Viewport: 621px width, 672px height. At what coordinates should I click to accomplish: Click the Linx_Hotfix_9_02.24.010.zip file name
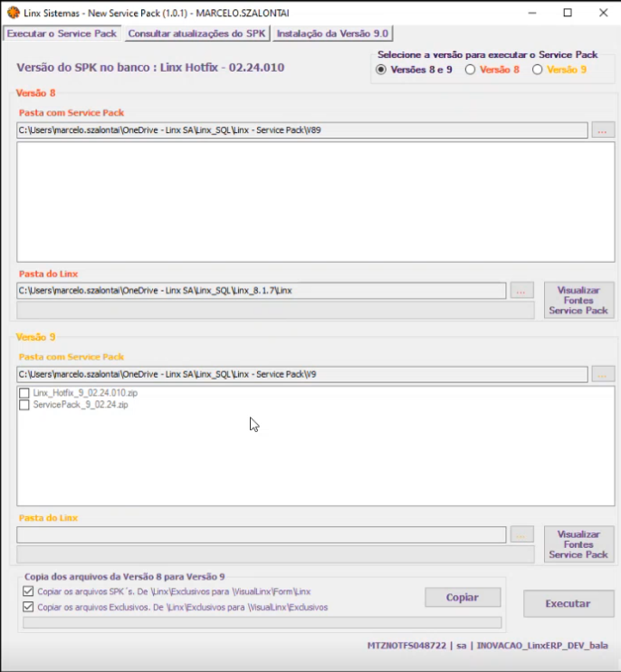coord(85,393)
